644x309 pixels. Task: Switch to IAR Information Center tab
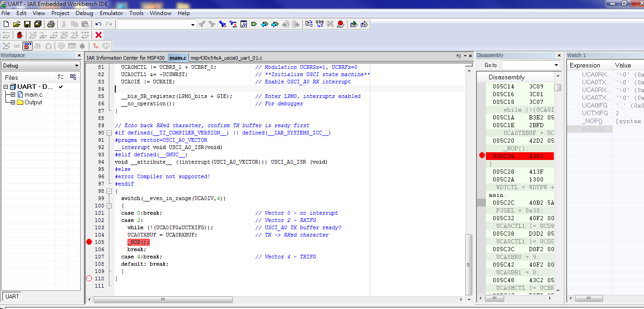click(x=126, y=58)
